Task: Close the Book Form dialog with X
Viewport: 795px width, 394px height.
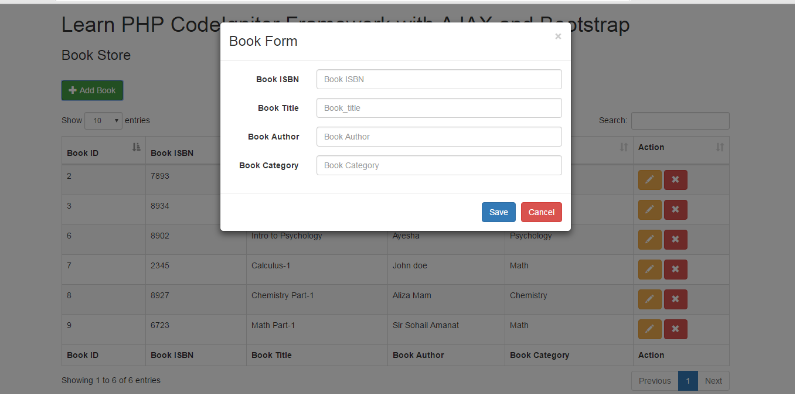Action: (x=558, y=37)
